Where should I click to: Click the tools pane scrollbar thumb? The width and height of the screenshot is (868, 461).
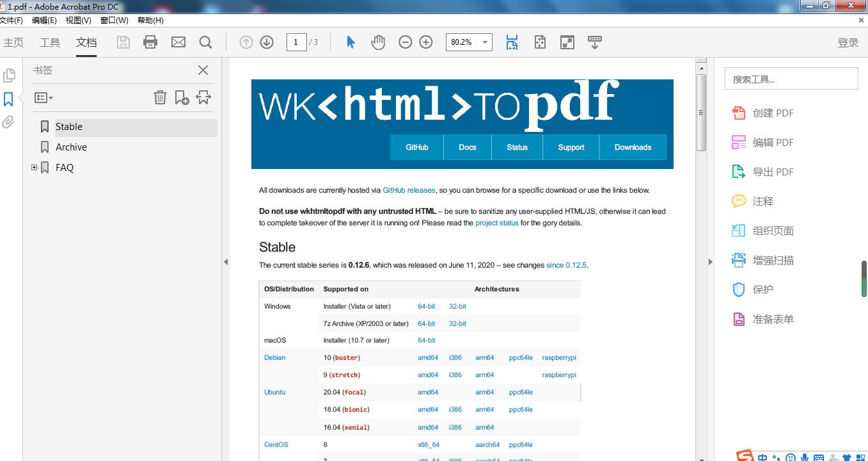(864, 279)
